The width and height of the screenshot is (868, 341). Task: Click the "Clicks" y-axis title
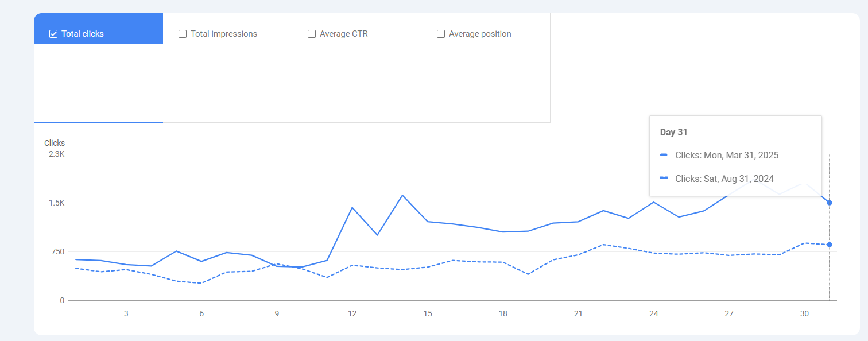tap(55, 143)
